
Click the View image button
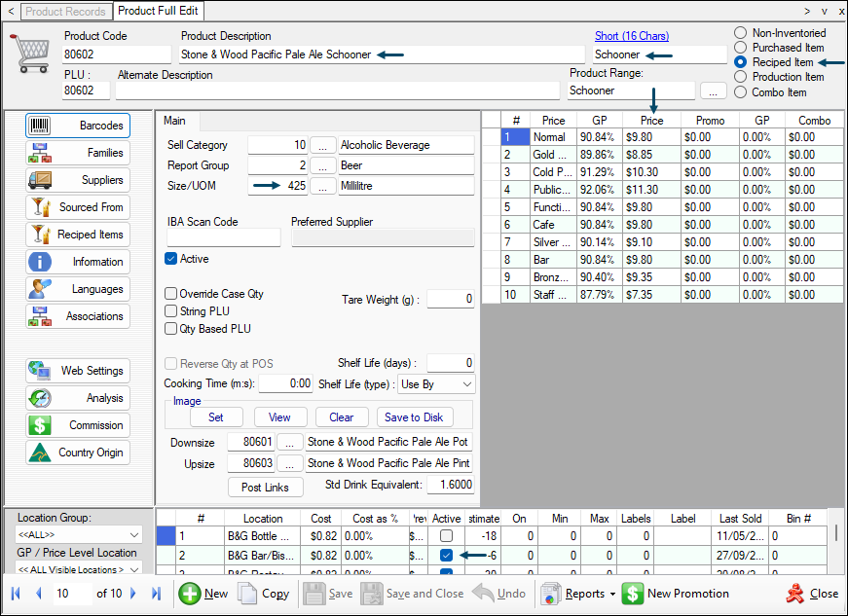279,417
